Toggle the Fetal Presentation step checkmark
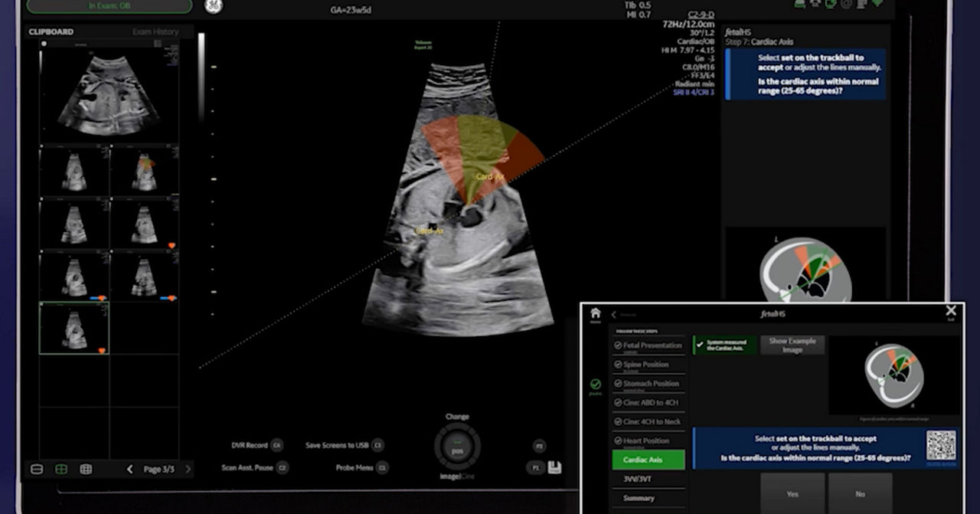The height and width of the screenshot is (514, 980). [618, 345]
